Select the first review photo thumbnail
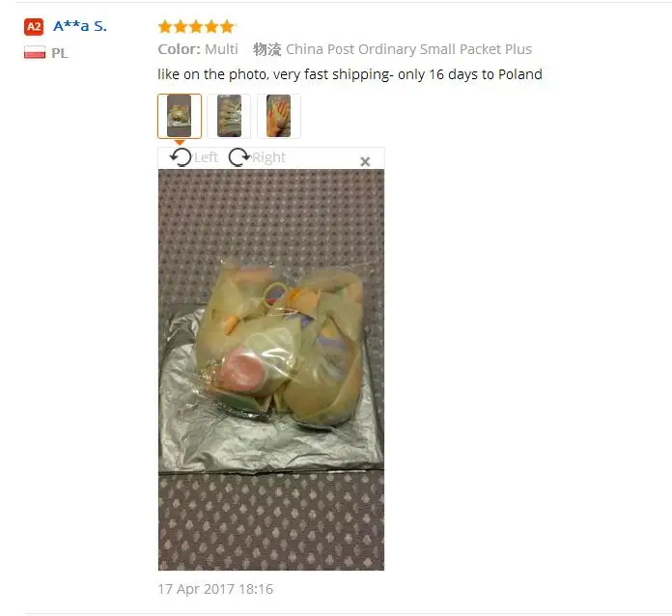The height and width of the screenshot is (616, 672). point(180,116)
